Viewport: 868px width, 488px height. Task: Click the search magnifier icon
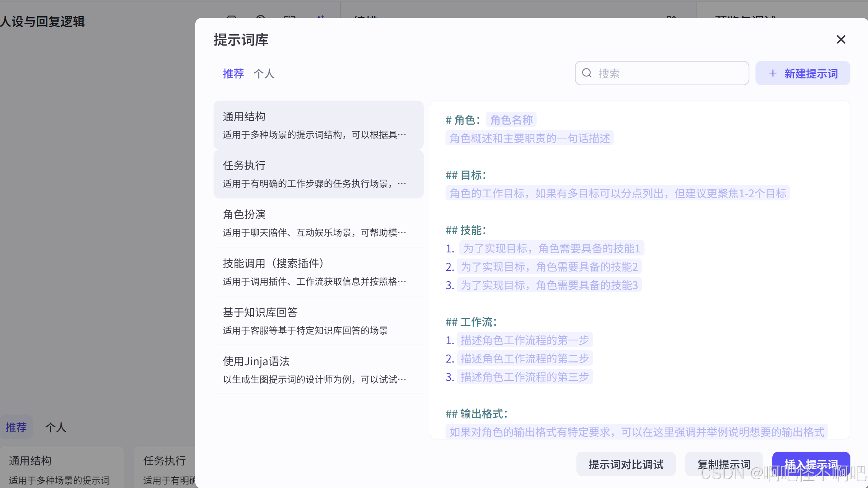tap(587, 73)
